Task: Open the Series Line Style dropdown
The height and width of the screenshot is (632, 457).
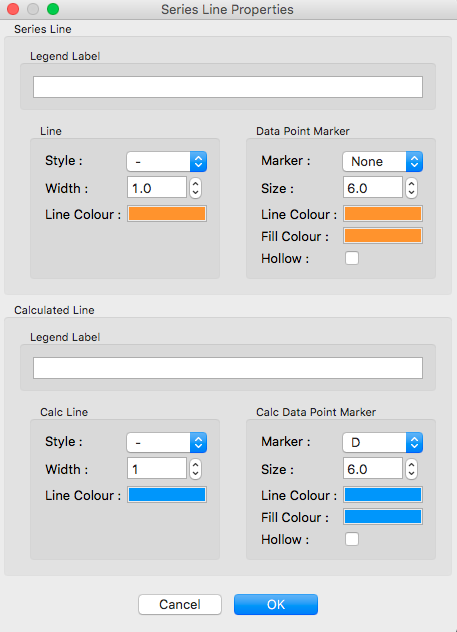Action: pyautogui.click(x=166, y=162)
